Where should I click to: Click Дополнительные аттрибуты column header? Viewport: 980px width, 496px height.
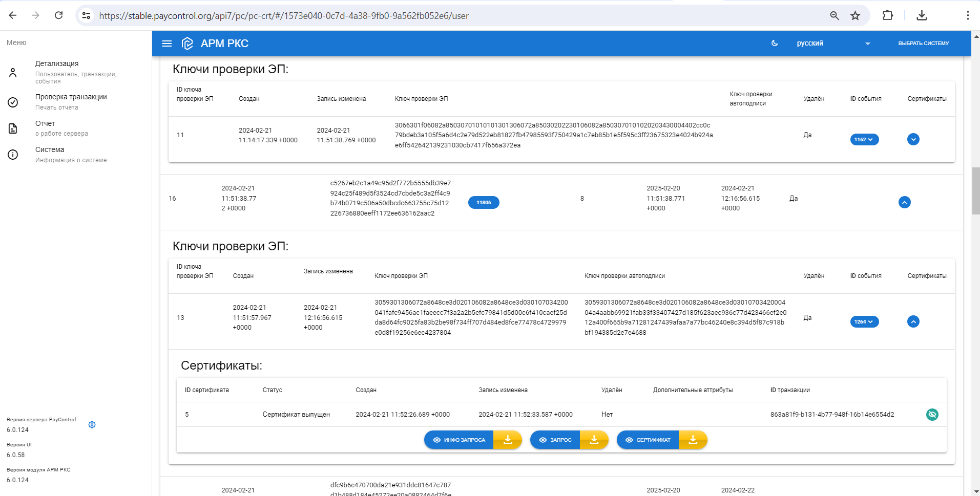tap(693, 390)
